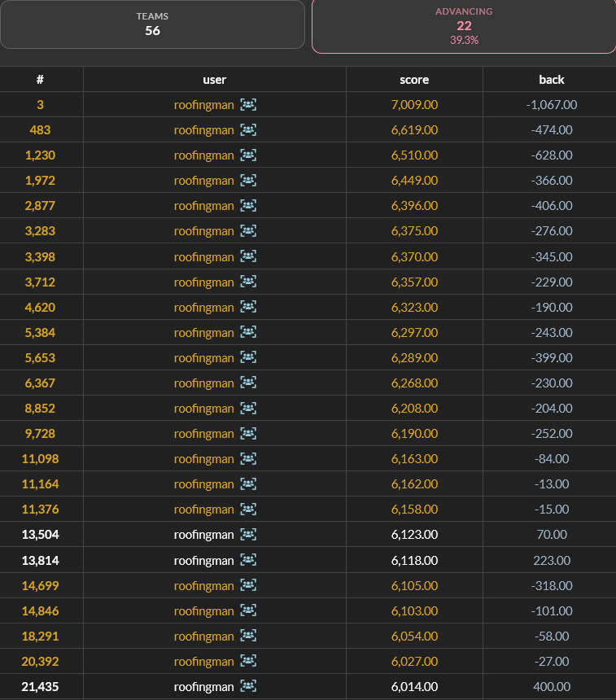Open team icon in rank 483 row
The width and height of the screenshot is (616, 700).
tap(248, 130)
